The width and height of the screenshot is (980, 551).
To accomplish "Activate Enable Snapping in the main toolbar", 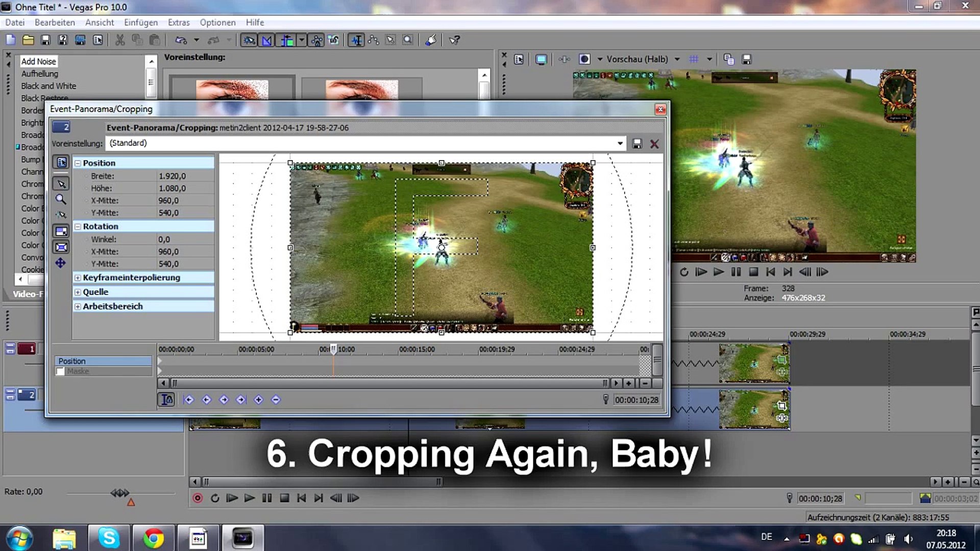I will 250,40.
